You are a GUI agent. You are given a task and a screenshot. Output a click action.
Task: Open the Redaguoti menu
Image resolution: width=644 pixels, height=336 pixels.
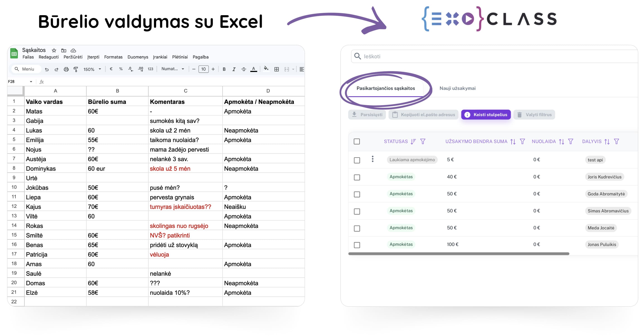tap(48, 57)
